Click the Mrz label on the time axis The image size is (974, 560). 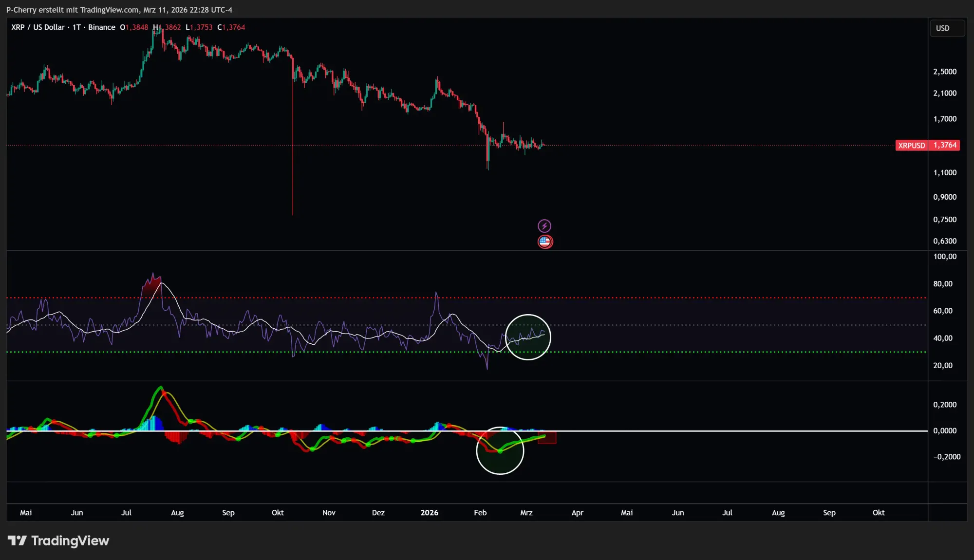526,512
